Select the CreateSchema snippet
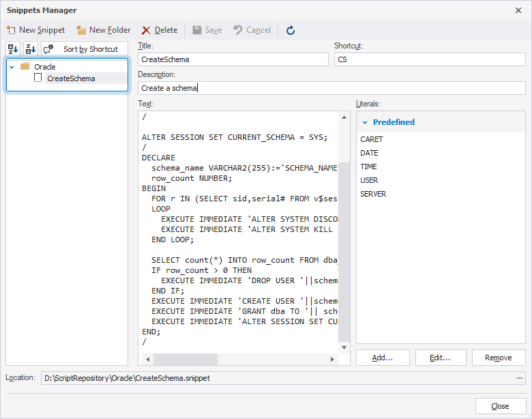Screen dimensions: 532x419 point(71,78)
